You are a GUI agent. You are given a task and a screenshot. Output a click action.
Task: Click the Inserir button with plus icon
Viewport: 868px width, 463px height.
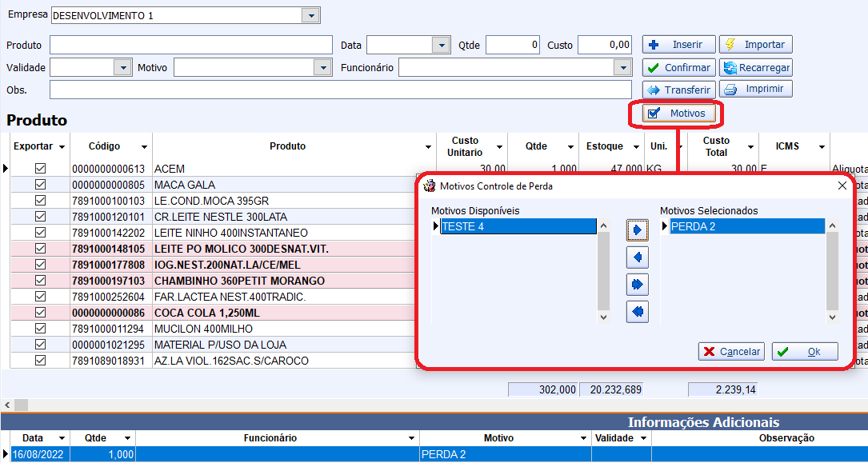tap(678, 45)
